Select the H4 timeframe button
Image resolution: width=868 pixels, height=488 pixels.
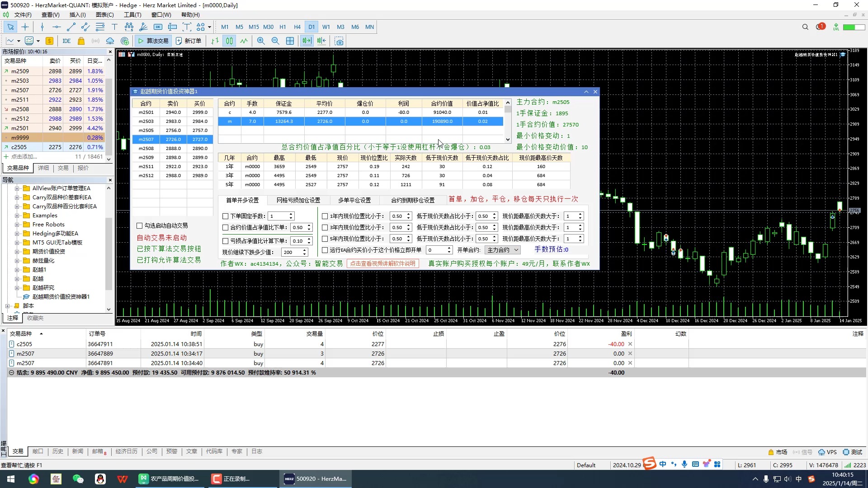[297, 27]
